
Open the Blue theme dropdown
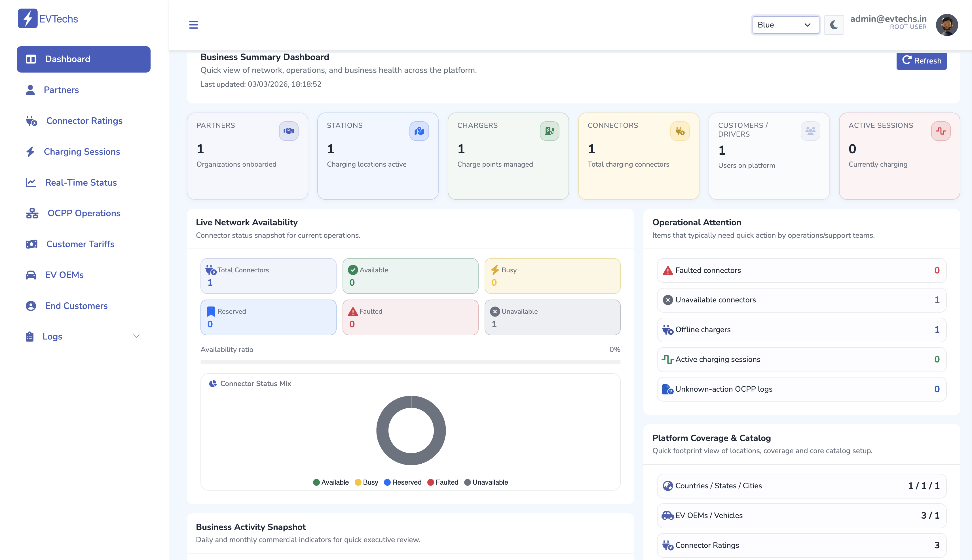[x=785, y=25]
